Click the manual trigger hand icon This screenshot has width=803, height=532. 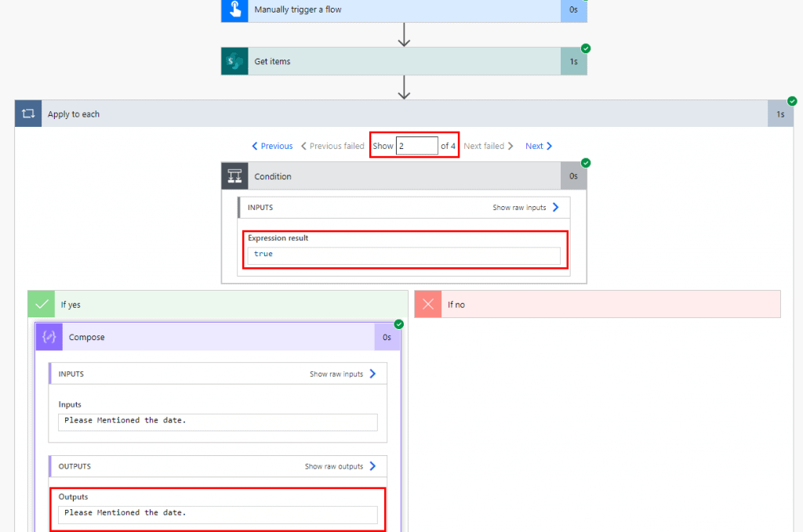[234, 9]
